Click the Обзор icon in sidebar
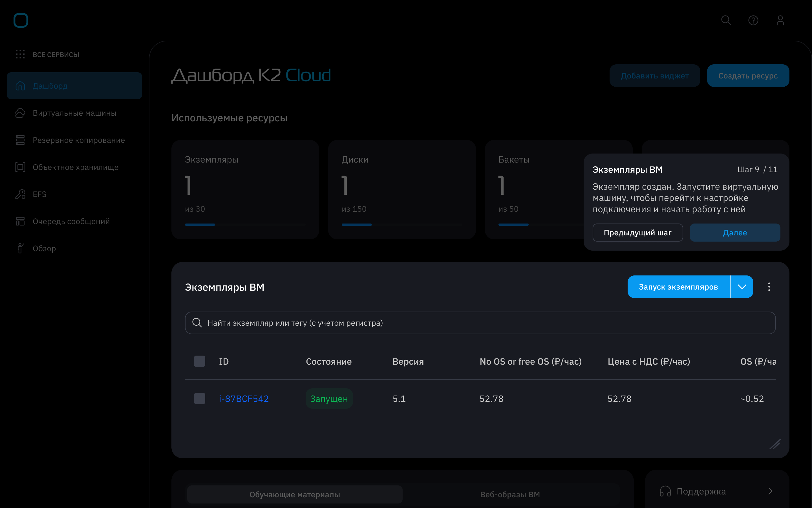 20,248
